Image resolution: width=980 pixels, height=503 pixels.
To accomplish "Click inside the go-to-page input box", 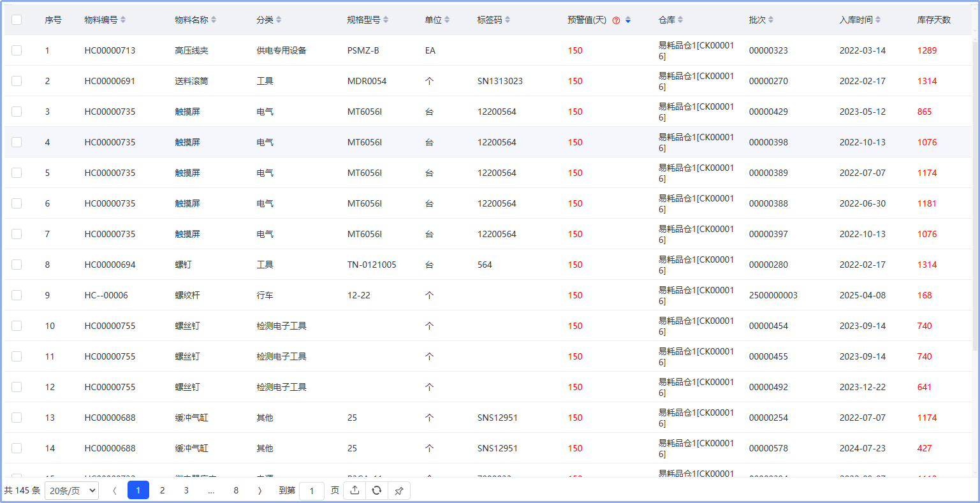I will tap(312, 491).
